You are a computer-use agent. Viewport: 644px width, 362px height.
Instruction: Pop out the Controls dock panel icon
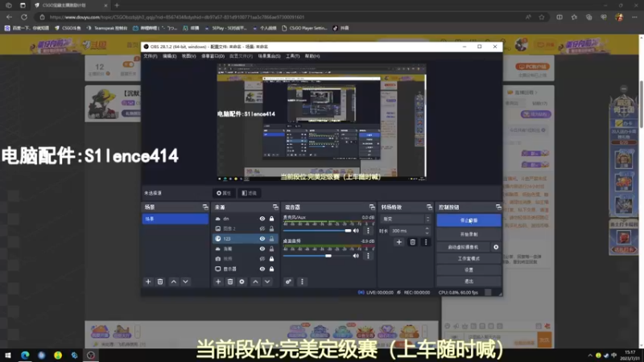(498, 208)
